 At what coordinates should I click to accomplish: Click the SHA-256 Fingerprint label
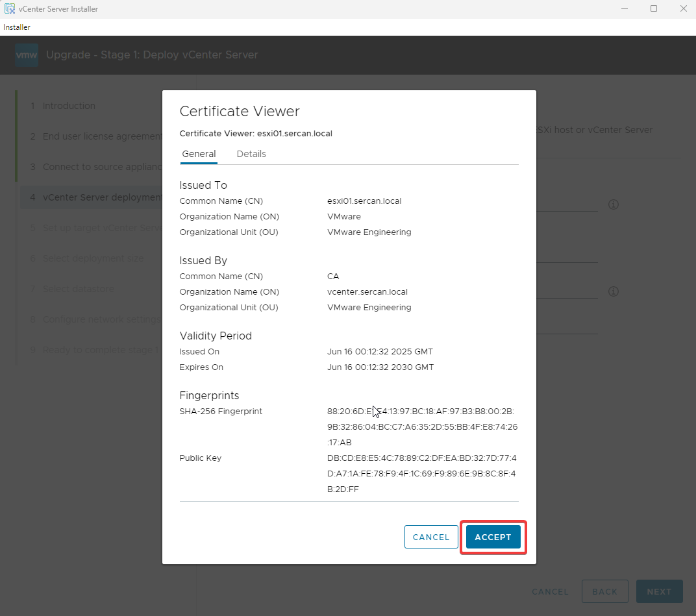[221, 412]
